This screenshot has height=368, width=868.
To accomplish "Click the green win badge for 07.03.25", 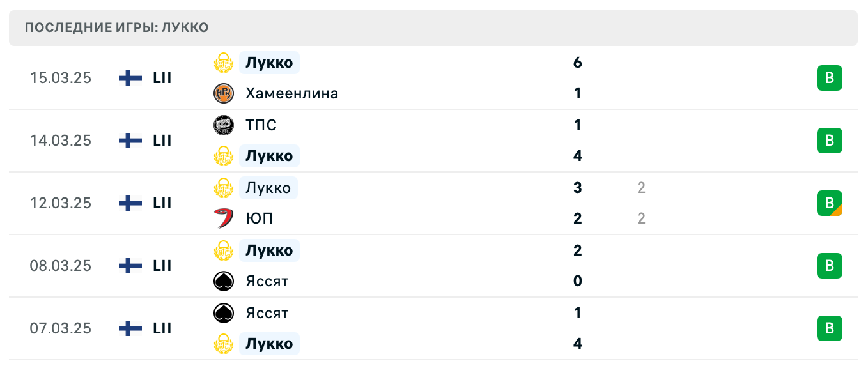I will tap(829, 328).
